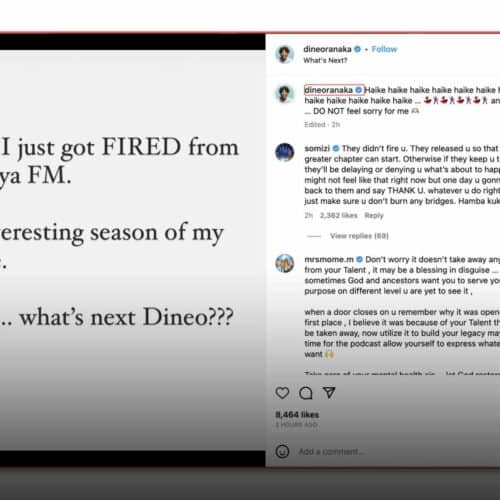
Task: Open mrsmome.m's profile avatar
Action: coord(285,263)
